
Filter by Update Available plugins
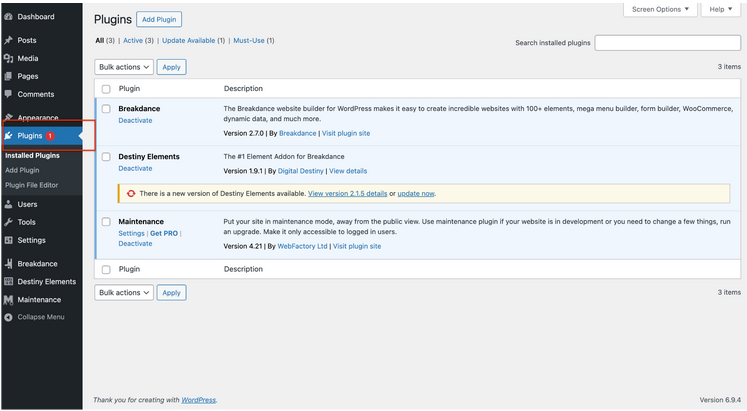point(189,40)
